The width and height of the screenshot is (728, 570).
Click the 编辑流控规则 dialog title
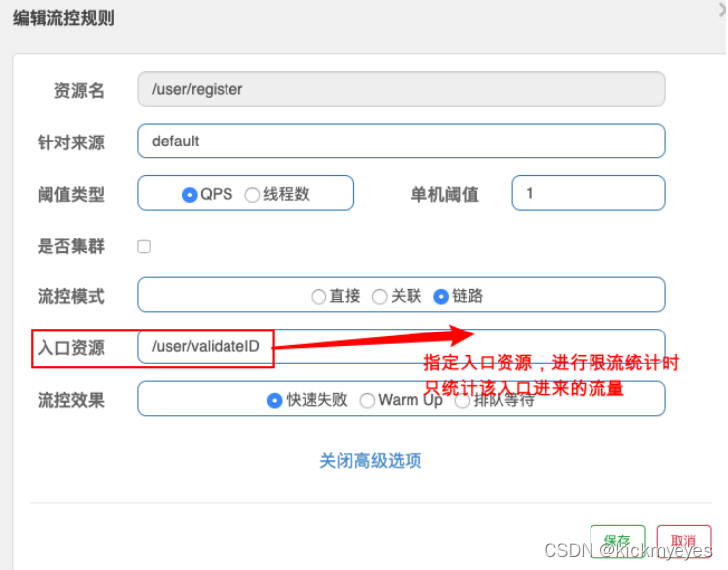(x=63, y=18)
